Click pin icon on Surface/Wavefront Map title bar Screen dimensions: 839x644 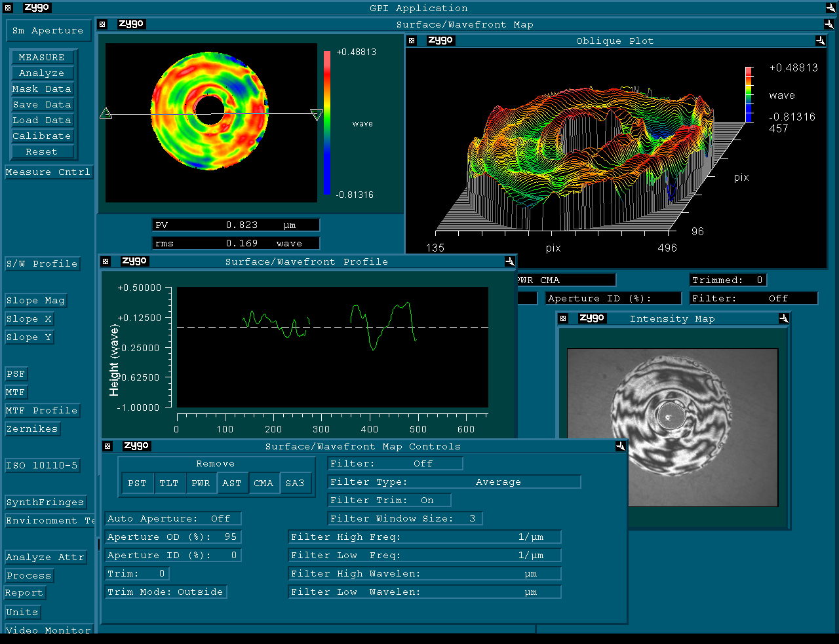(829, 24)
